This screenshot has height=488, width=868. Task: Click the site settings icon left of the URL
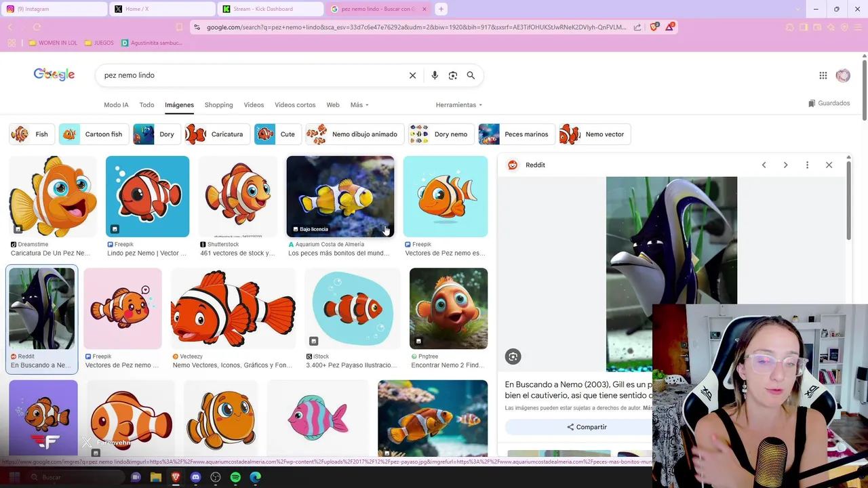[x=197, y=27]
